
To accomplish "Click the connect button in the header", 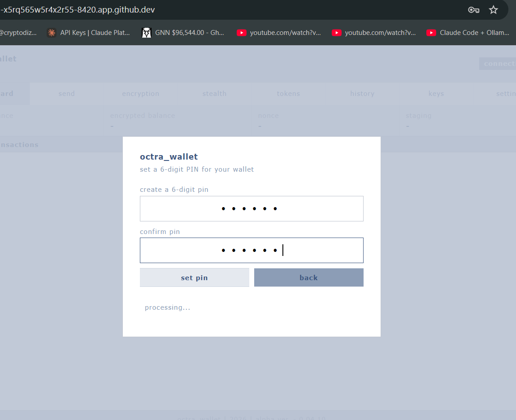I will click(x=498, y=64).
